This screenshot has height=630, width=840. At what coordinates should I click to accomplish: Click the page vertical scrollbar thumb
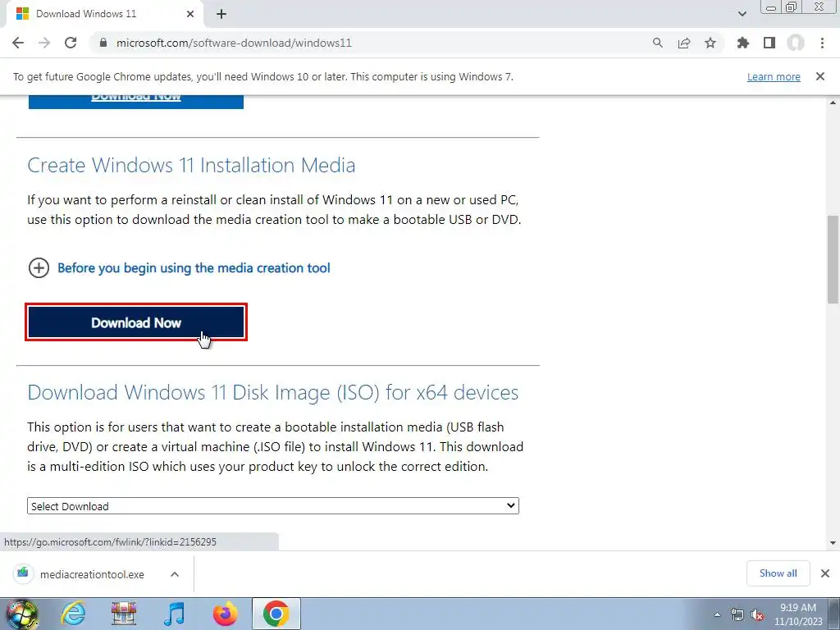click(833, 259)
